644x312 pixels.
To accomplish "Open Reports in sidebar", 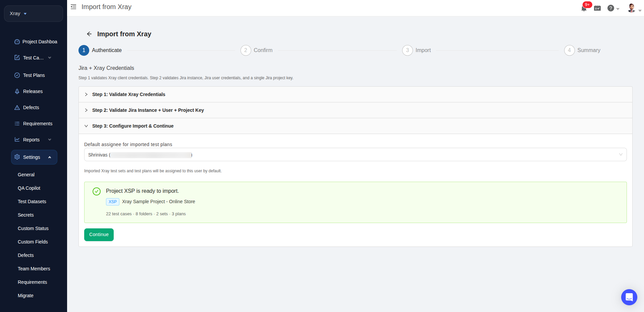I will coord(31,140).
